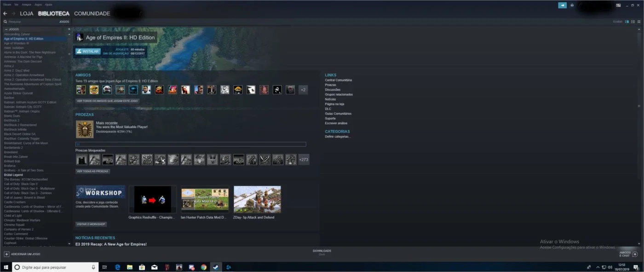Go to the LOJA tab

(x=27, y=14)
